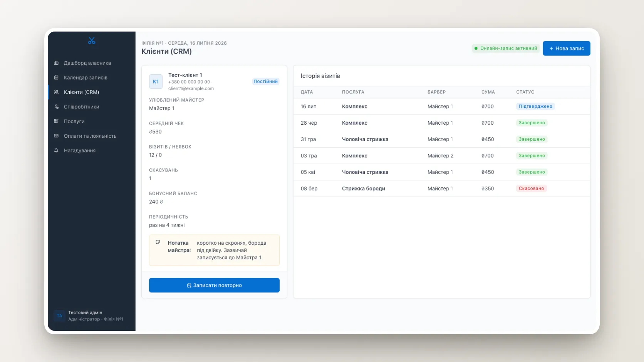Screen dimensions: 644x362
Task: Click the БАРБЕР column header
Action: pyautogui.click(x=436, y=92)
